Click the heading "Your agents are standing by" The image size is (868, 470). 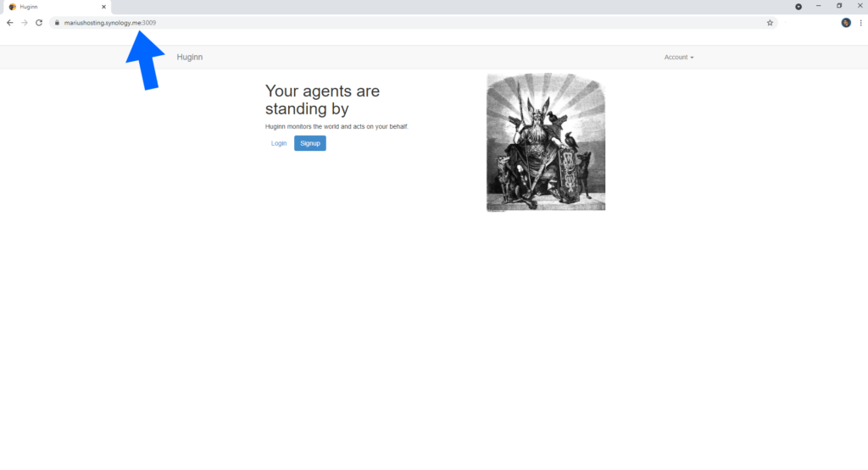(322, 100)
